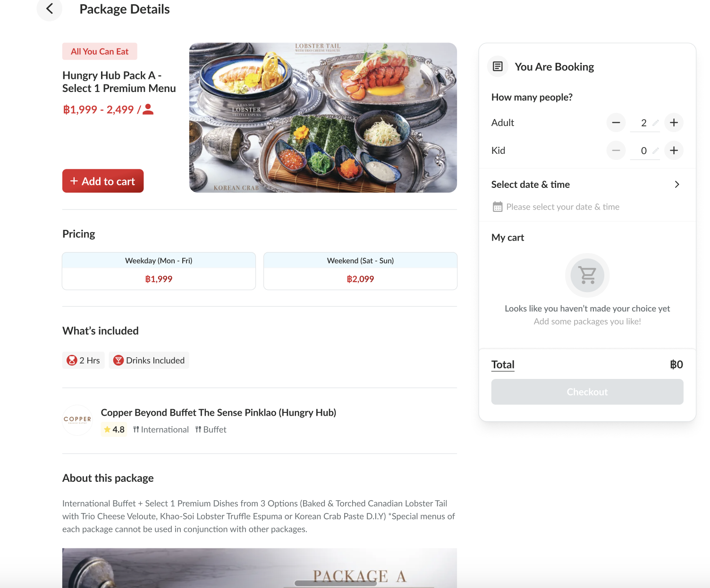Click the Copper restaurant logo
Screen dimensions: 710x588
pos(77,420)
